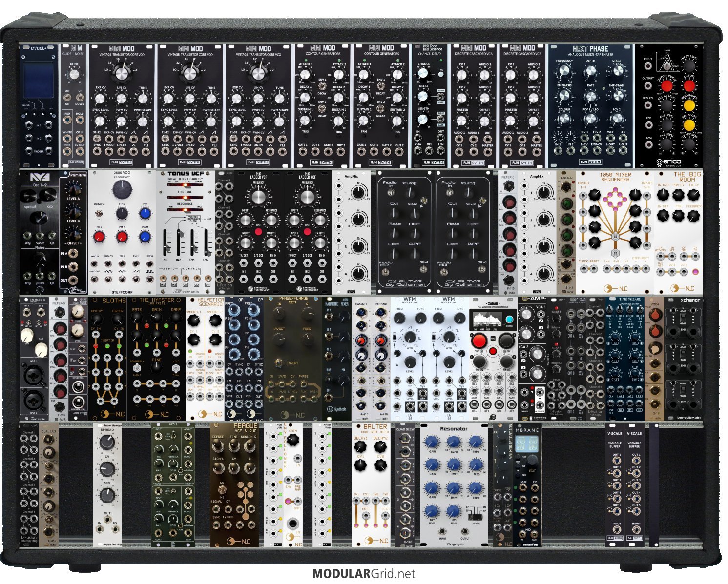The image size is (728, 584).
Task: Click the RED noise output jack
Action: (67, 120)
